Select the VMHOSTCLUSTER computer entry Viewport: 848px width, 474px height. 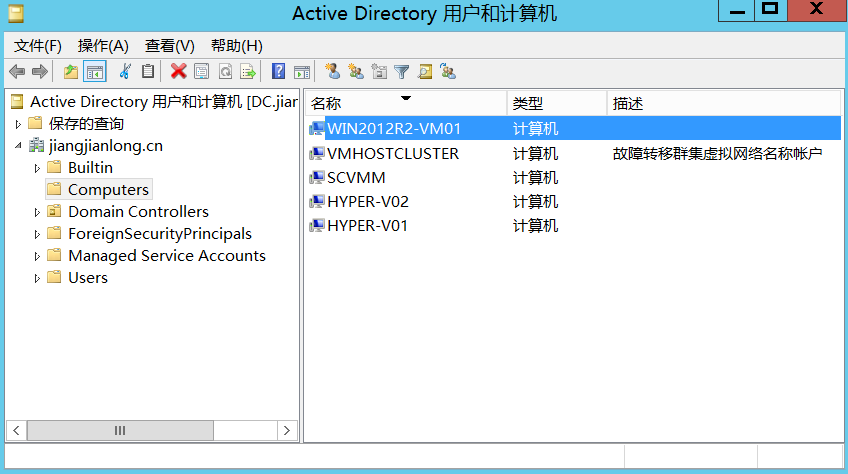tap(393, 154)
